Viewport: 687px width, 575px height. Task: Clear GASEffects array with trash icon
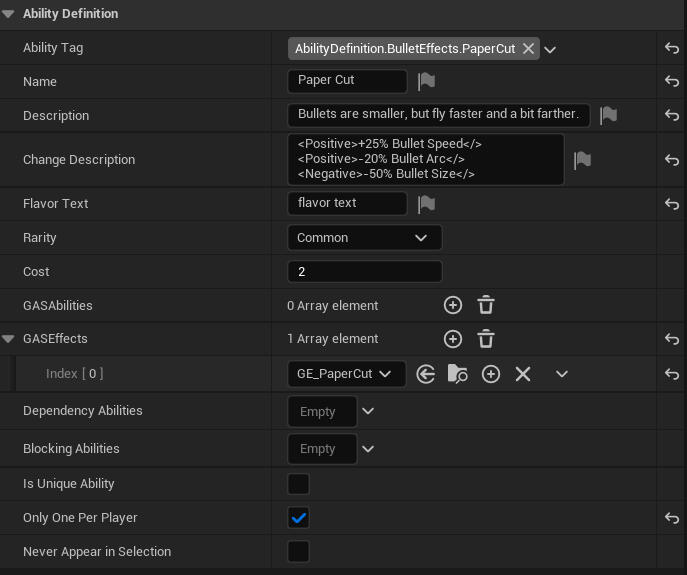485,339
